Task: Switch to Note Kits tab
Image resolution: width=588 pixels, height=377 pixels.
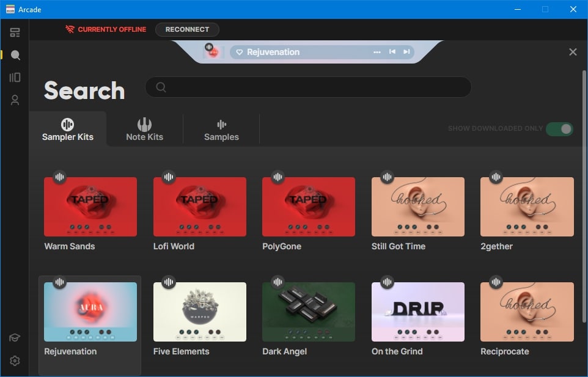Action: pyautogui.click(x=144, y=130)
